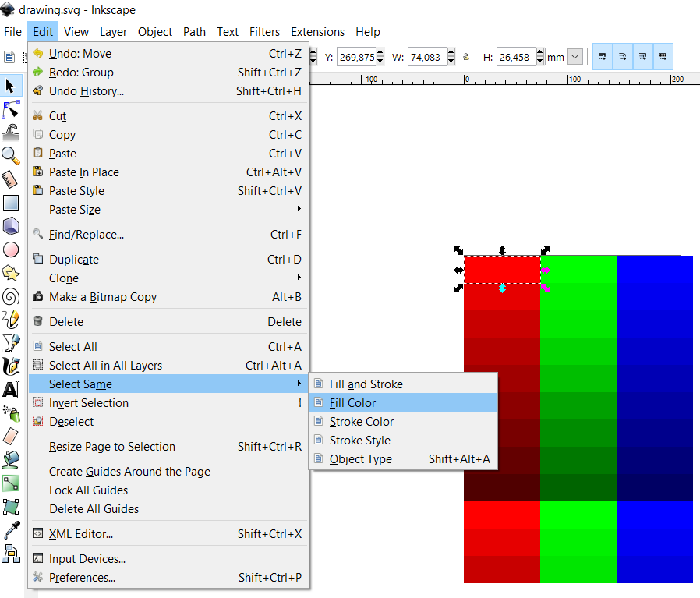Viewport: 700px width, 598px height.
Task: Click Make a Bitmap Copy
Action: tap(168, 297)
